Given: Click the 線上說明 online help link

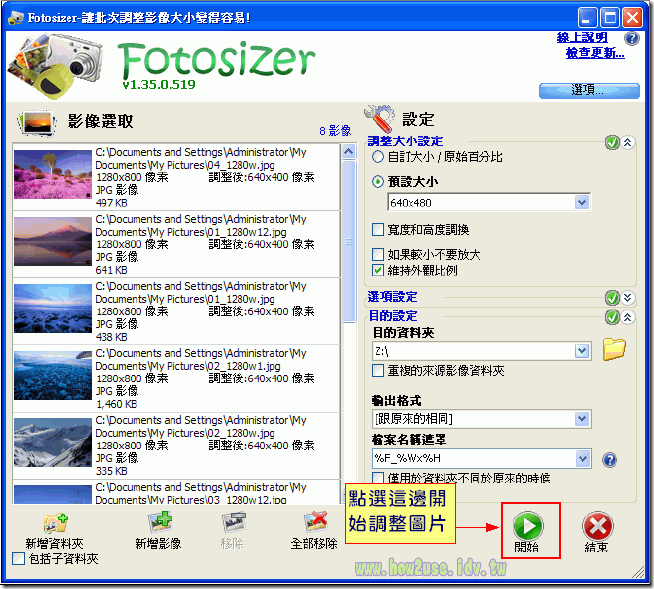Looking at the screenshot, I should pyautogui.click(x=582, y=38).
